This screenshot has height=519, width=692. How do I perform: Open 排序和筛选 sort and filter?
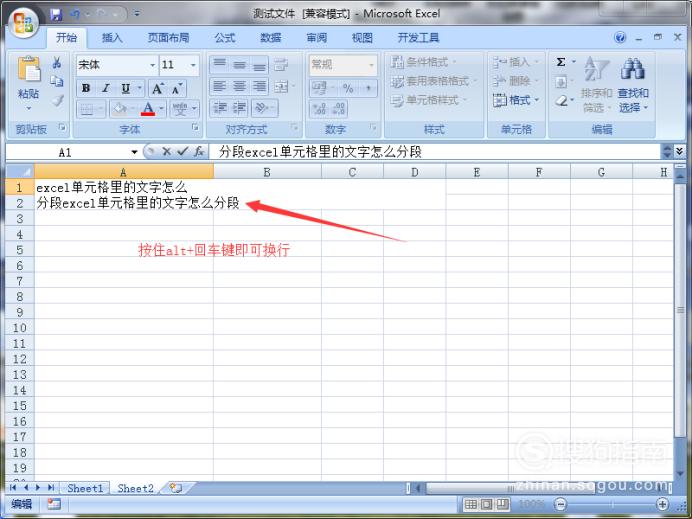coord(596,84)
